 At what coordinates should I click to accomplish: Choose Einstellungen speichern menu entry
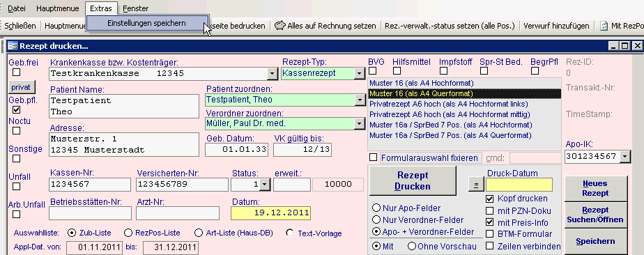tap(146, 24)
